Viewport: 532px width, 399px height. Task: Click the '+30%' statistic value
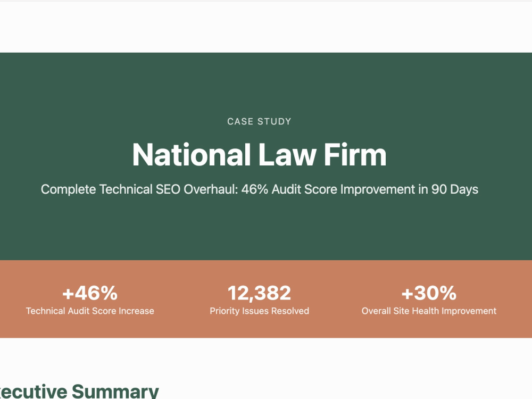(x=429, y=293)
